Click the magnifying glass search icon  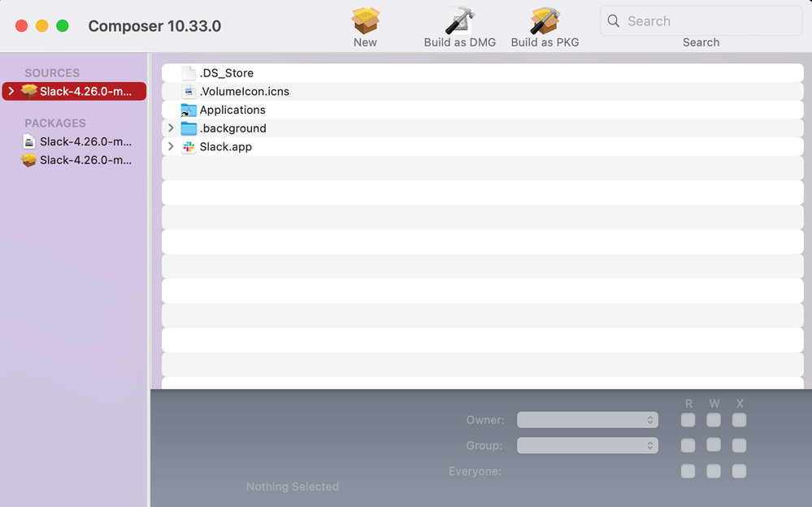pyautogui.click(x=613, y=20)
